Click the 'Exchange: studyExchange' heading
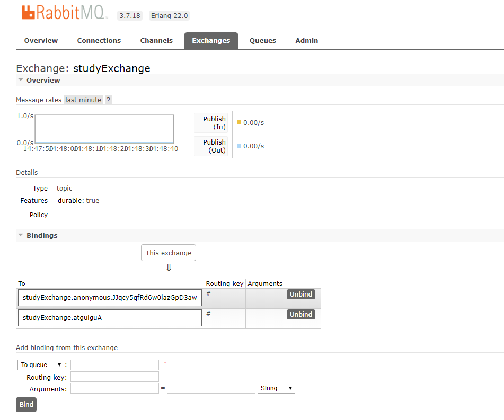This screenshot has height=420, width=504. point(83,68)
